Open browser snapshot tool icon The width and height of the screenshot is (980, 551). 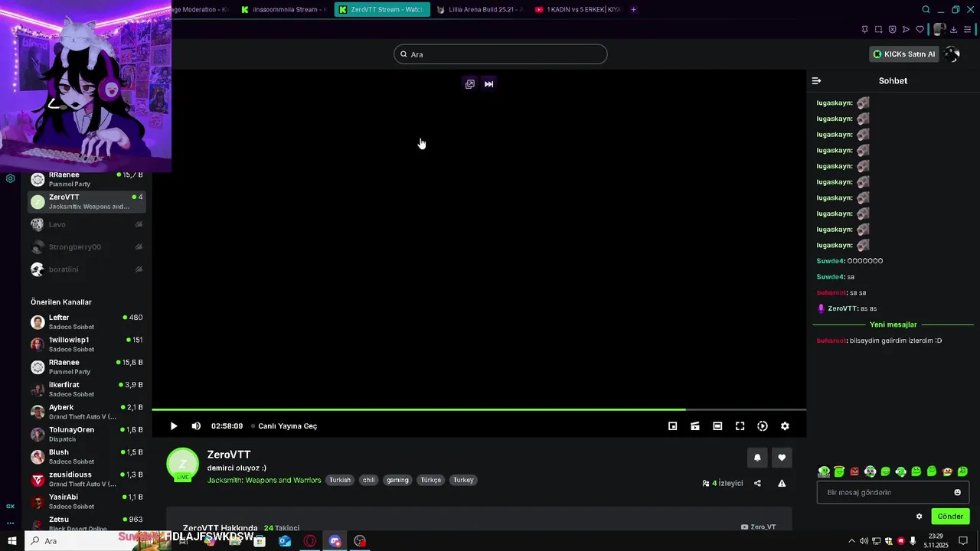[x=878, y=30]
